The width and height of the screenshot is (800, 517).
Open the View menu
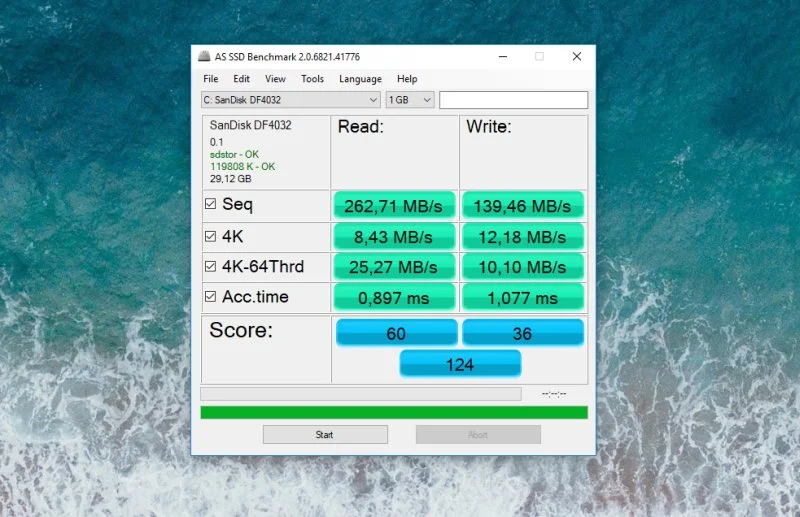click(275, 79)
